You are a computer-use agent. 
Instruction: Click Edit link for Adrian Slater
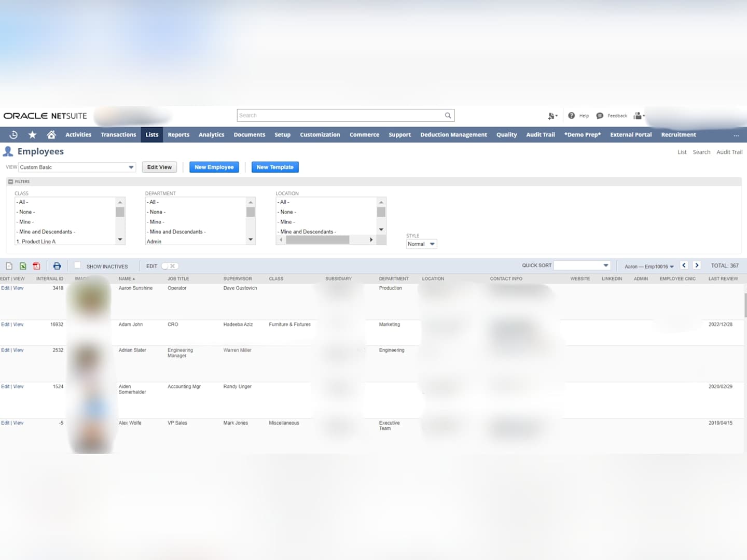click(x=5, y=351)
